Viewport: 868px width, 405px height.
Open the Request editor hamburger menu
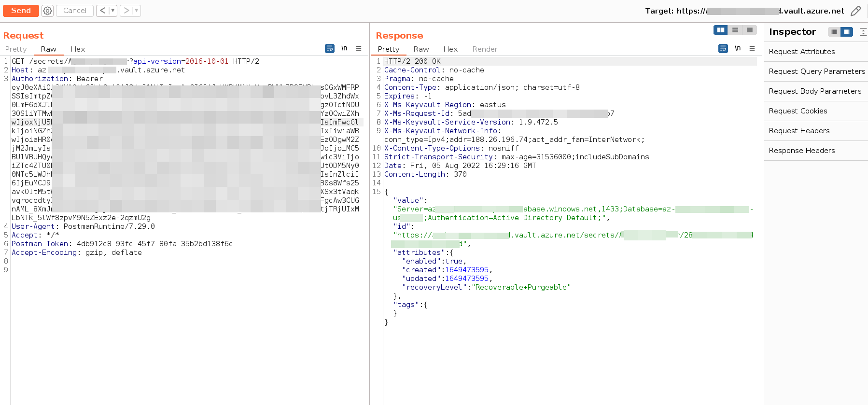click(x=359, y=48)
